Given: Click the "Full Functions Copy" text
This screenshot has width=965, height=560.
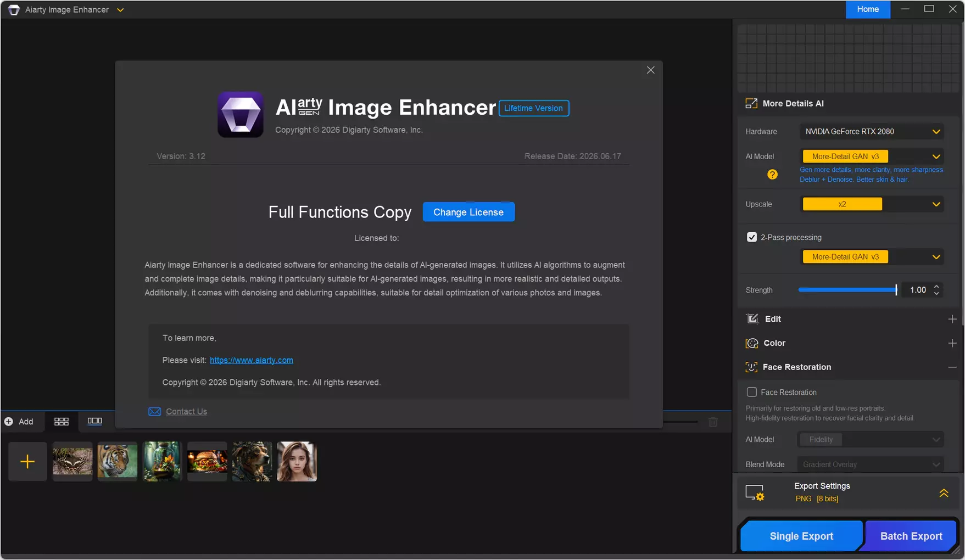Looking at the screenshot, I should 340,212.
